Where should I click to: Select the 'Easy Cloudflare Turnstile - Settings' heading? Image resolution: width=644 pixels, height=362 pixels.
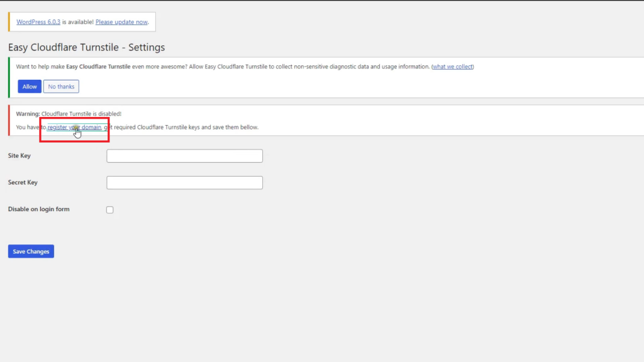coord(86,47)
